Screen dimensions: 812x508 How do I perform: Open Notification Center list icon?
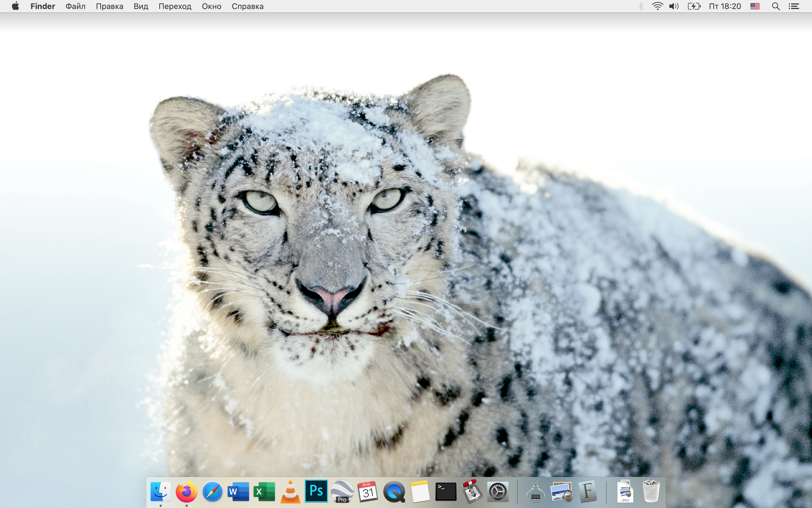click(794, 6)
